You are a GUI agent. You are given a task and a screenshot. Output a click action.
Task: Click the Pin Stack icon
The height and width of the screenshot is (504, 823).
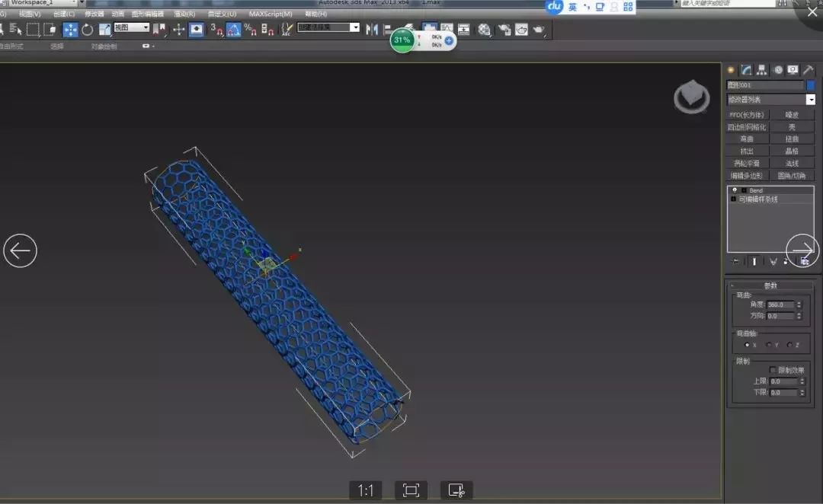click(735, 261)
